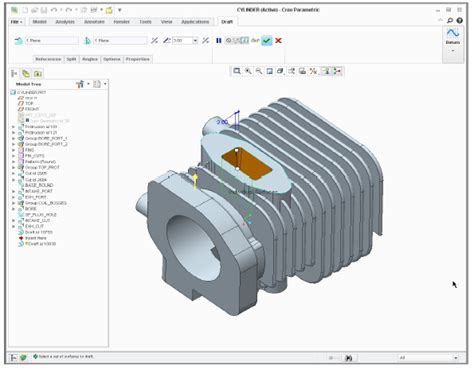Cancel the draft feature with red X
The height and width of the screenshot is (370, 474).
pos(278,41)
